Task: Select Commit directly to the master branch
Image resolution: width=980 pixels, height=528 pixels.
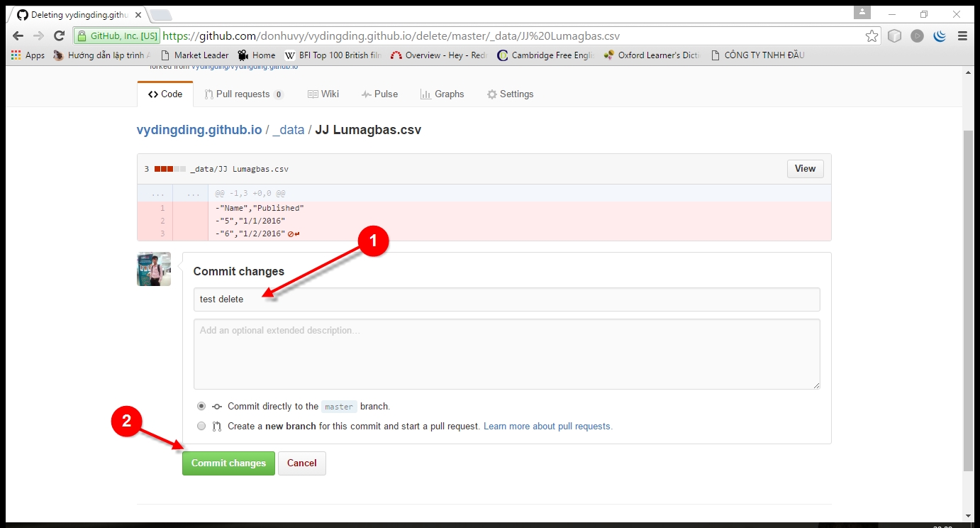Action: 201,407
